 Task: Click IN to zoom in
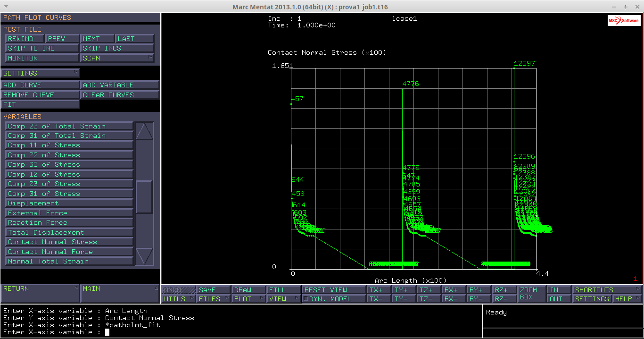tap(559, 290)
